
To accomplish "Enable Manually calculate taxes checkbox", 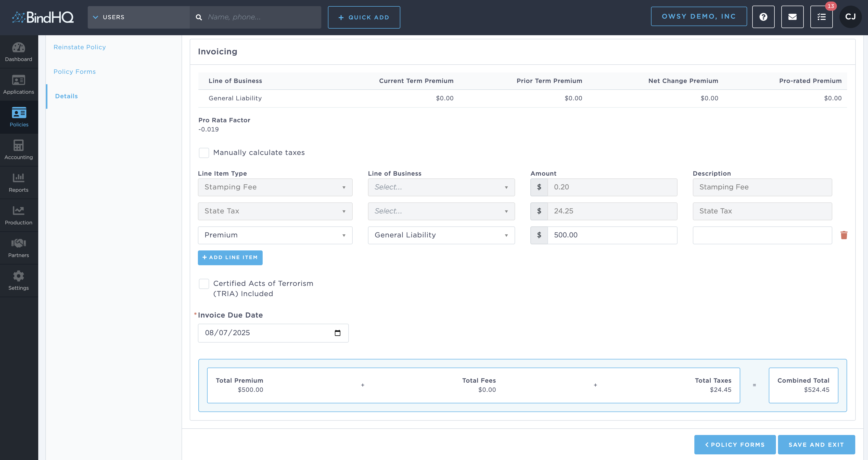I will click(x=204, y=153).
